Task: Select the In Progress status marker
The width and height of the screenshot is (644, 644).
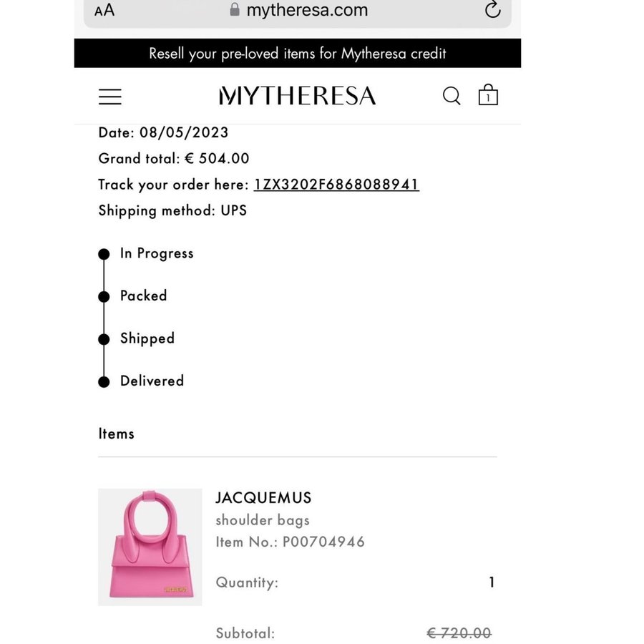Action: point(104,254)
